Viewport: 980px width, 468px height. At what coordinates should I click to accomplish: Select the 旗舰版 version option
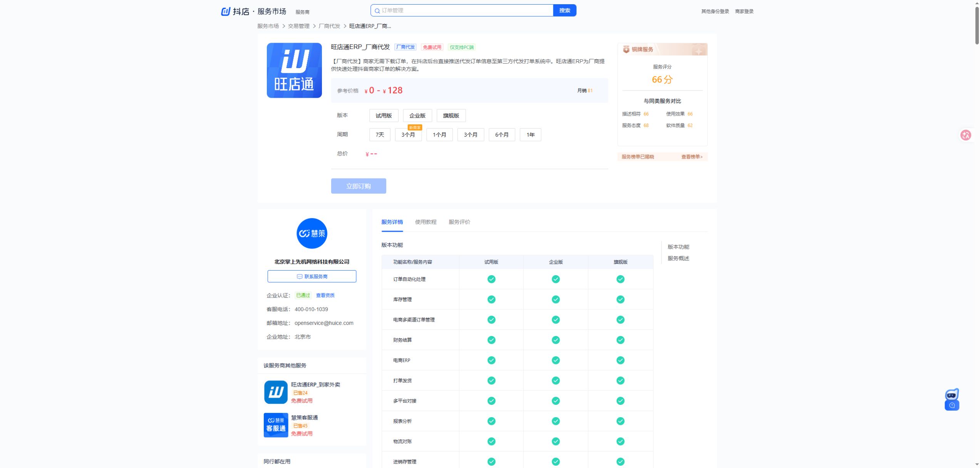tap(451, 115)
